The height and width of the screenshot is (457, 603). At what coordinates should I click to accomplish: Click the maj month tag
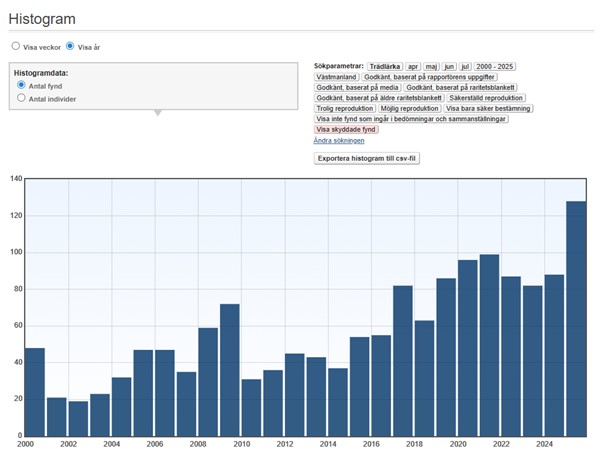pyautogui.click(x=431, y=67)
